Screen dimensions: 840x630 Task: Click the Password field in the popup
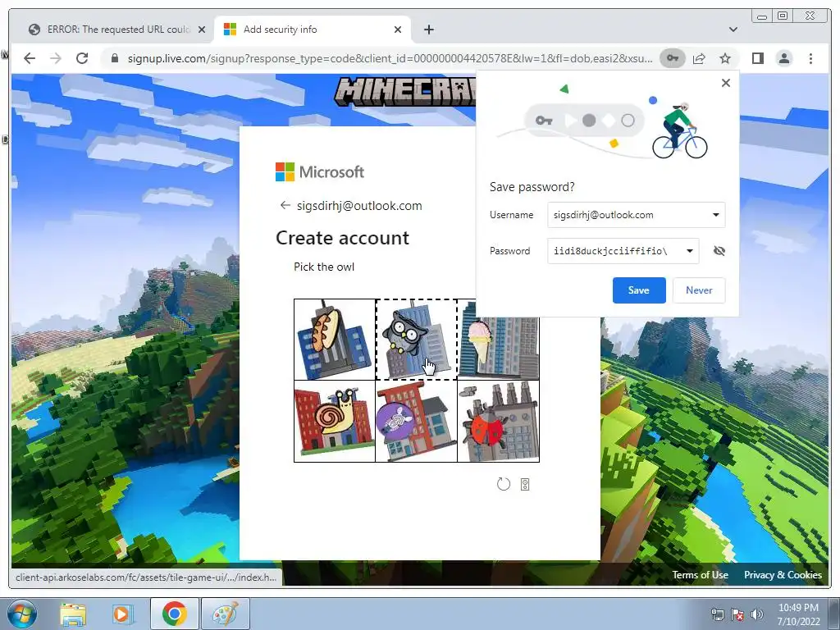coord(623,251)
